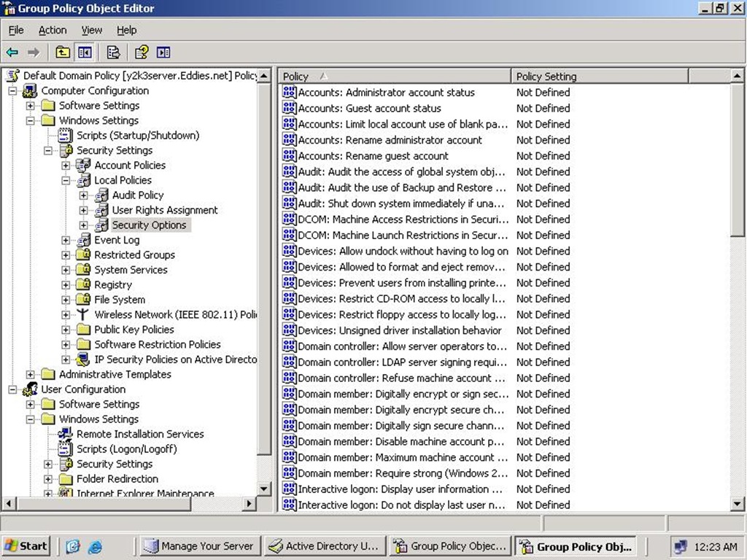Collapse the User Configuration node
Viewport: 747px width, 560px height.
click(x=12, y=389)
